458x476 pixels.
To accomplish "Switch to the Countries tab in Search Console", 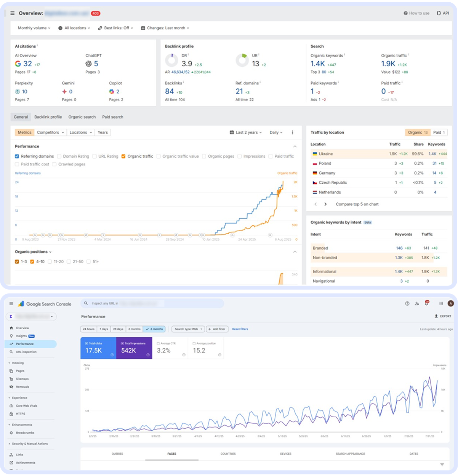I will 228,454.
